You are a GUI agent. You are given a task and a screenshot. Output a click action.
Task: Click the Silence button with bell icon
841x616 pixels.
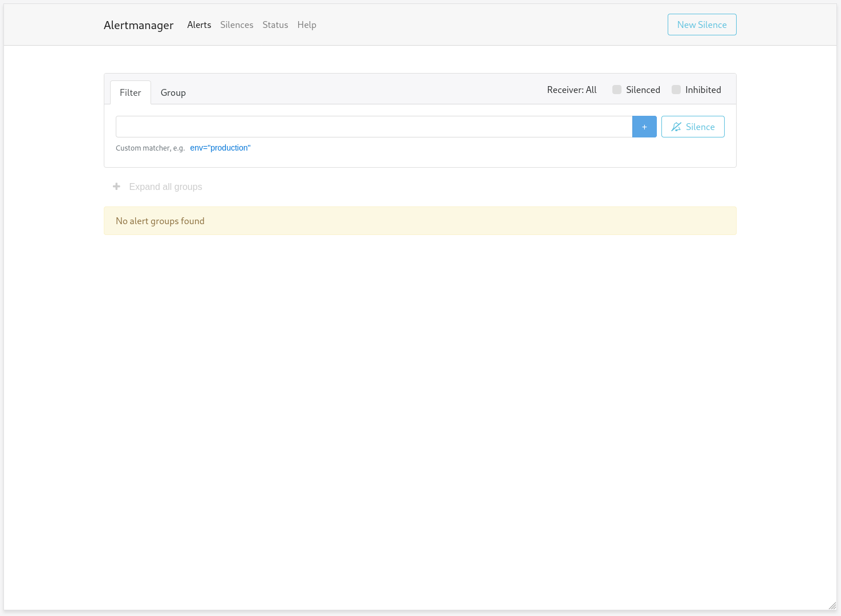coord(693,127)
